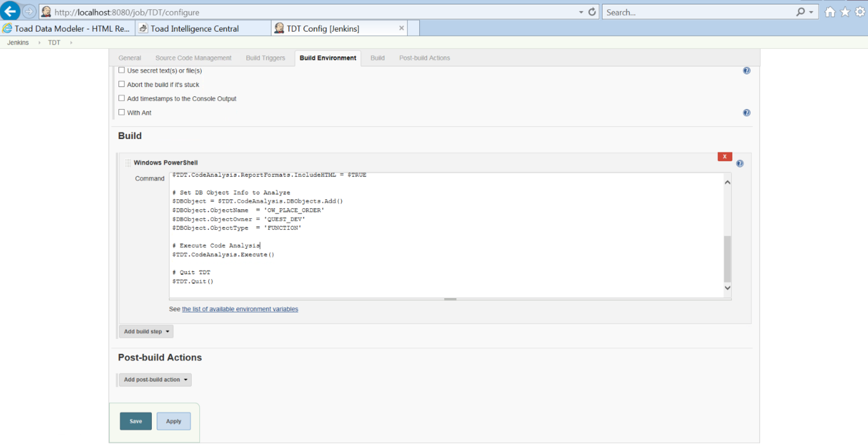Save the TDT job configuration
Image resolution: width=868 pixels, height=448 pixels.
click(135, 420)
